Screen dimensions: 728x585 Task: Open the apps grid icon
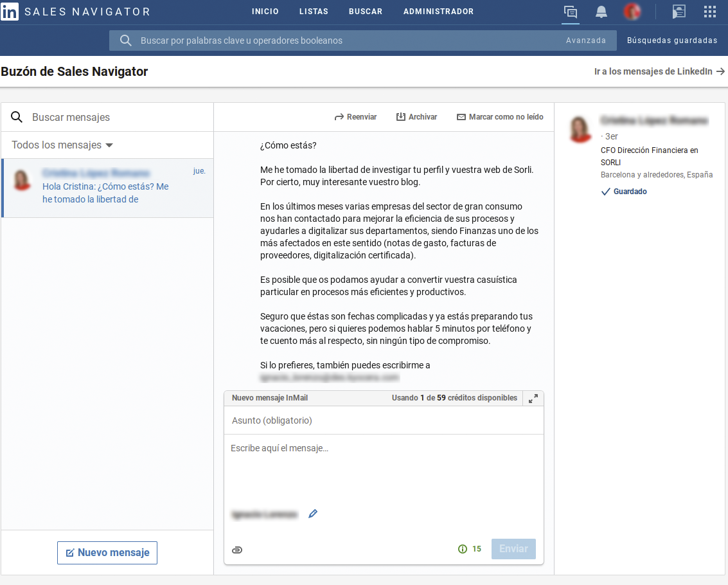click(x=710, y=12)
